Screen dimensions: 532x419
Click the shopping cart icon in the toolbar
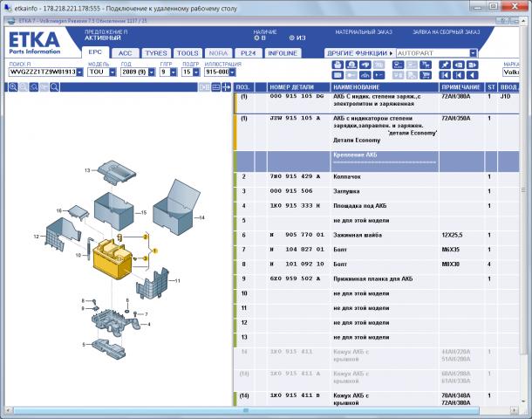tap(426, 75)
